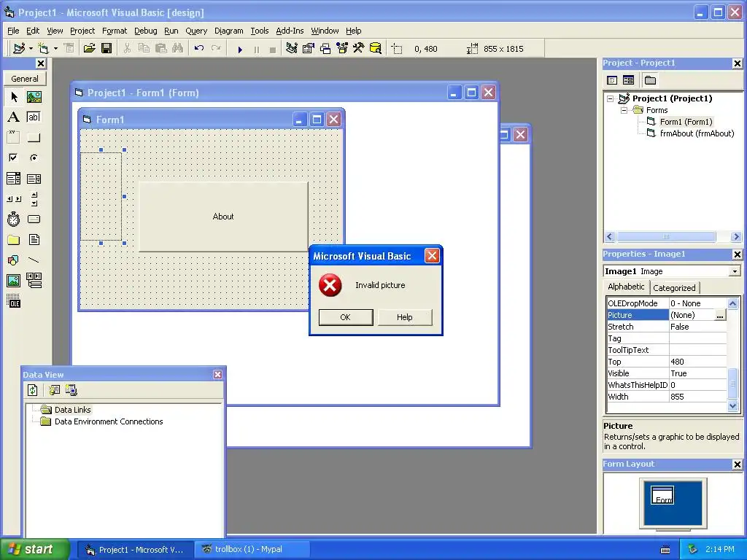This screenshot has width=747, height=560.
Task: Open the object dropdown in Properties
Action: [735, 271]
